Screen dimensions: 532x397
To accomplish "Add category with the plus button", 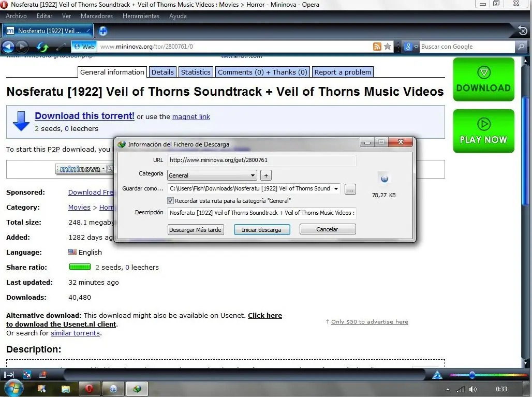I will [266, 175].
